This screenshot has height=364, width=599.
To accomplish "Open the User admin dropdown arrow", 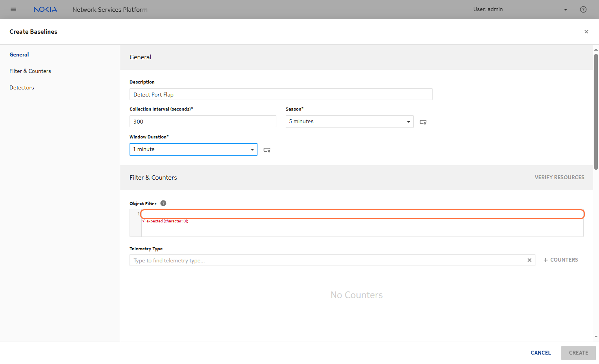I will (565, 10).
